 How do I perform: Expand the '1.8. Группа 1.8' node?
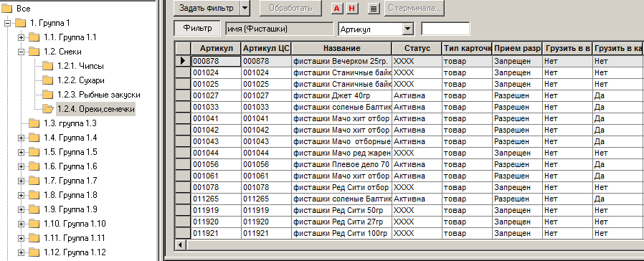pyautogui.click(x=21, y=195)
